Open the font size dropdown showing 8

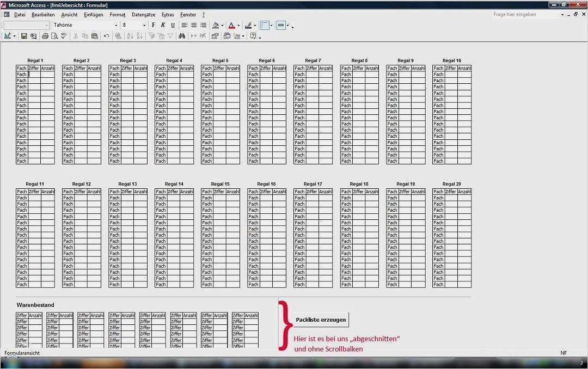(x=144, y=25)
